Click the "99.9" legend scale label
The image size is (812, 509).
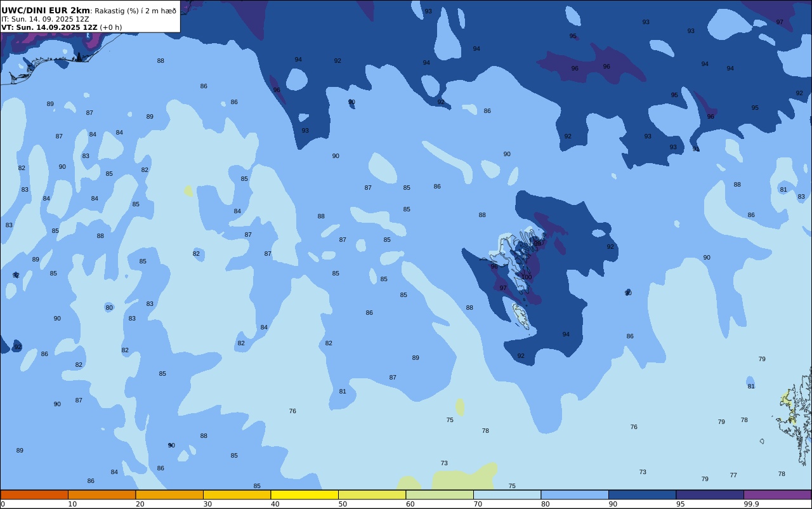(752, 504)
